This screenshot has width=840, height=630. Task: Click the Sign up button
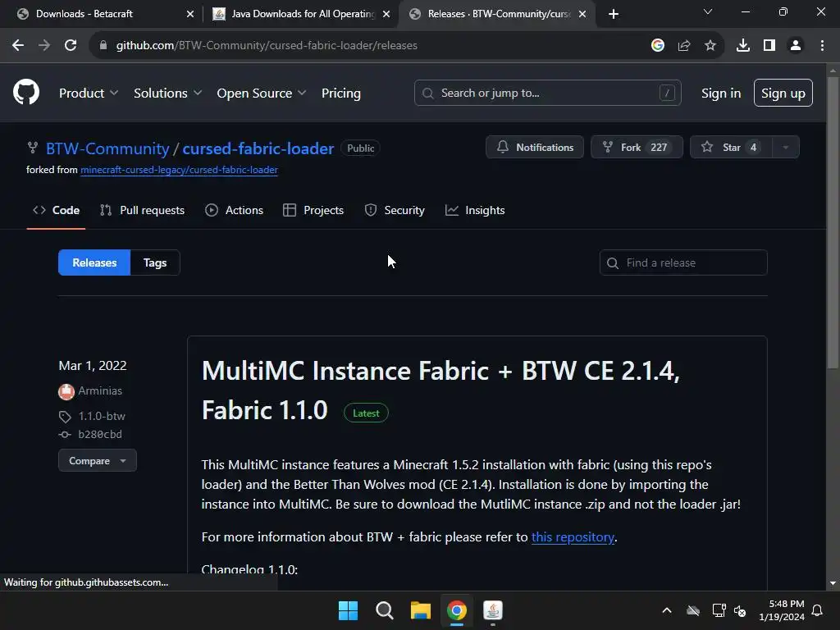coord(783,93)
